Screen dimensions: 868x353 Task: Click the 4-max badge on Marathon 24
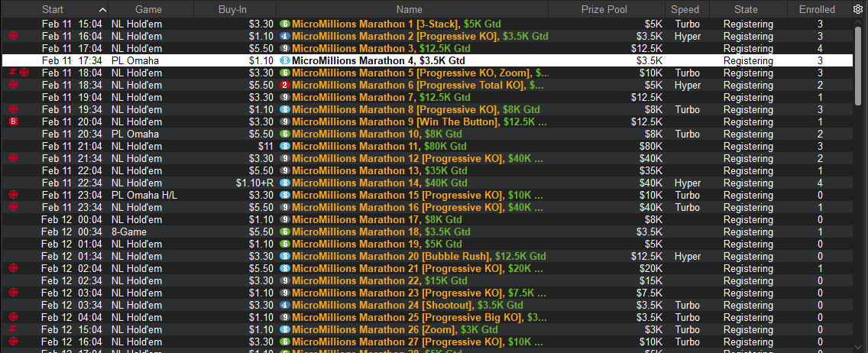click(284, 304)
